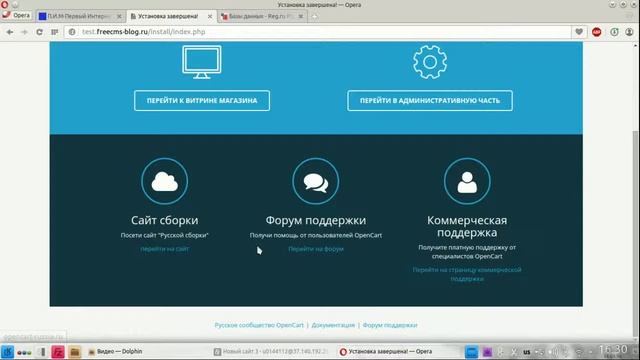Open the downloads icon in toolbar
Screen dimensions: 640x360
(x=614, y=32)
